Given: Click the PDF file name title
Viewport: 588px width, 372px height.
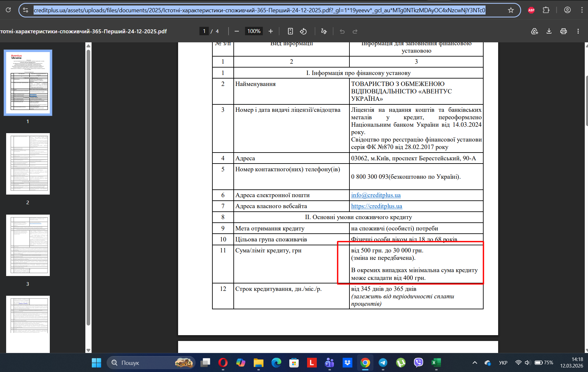Looking at the screenshot, I should pyautogui.click(x=83, y=31).
